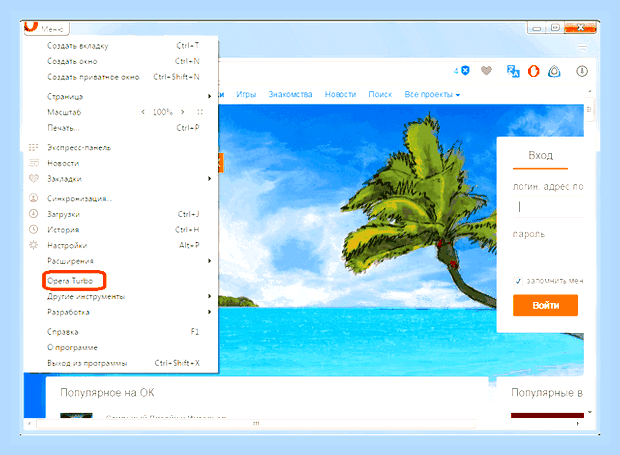Choose Выход из программы
This screenshot has height=455, width=620.
(x=121, y=363)
